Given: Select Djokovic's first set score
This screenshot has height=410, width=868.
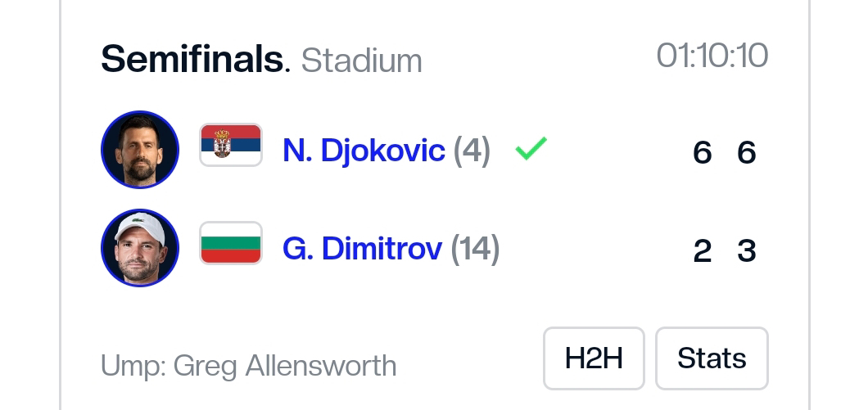Looking at the screenshot, I should 702,152.
